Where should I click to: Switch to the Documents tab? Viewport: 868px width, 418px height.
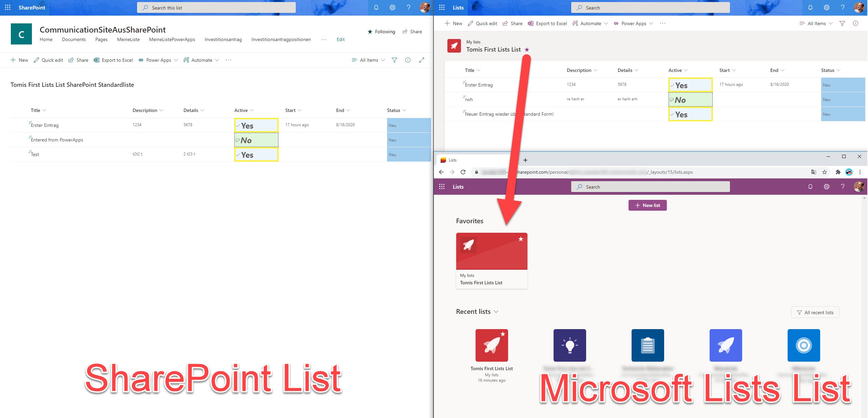[74, 39]
